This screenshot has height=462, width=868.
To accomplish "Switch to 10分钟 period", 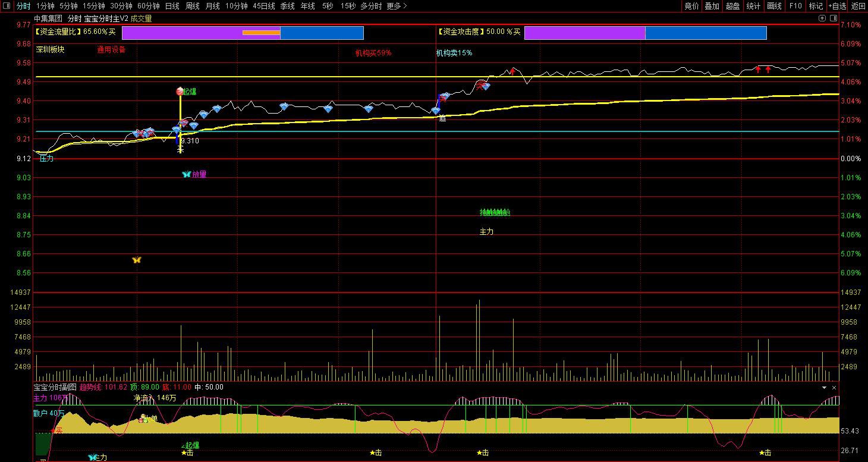I will pos(236,6).
